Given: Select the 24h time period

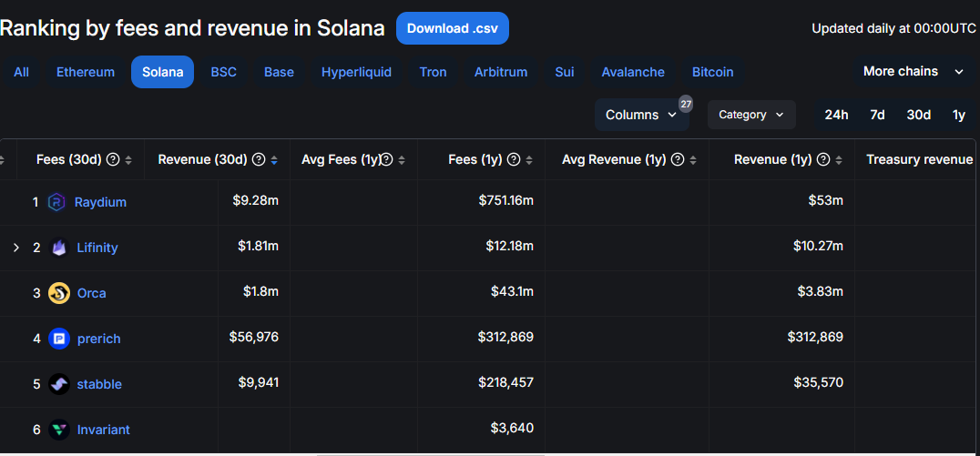Looking at the screenshot, I should (836, 115).
